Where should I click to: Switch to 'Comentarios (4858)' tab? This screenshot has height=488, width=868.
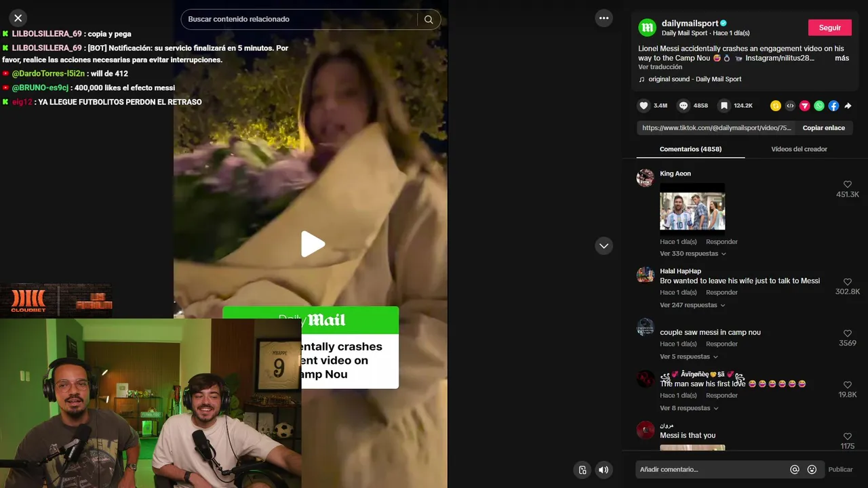tap(690, 149)
